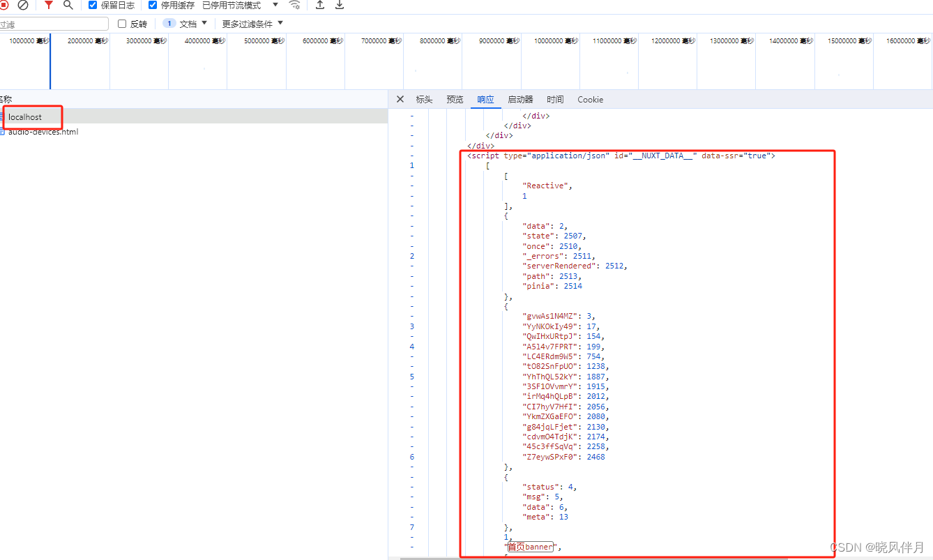Click timeline marker 8000000 毫秒
933x560 pixels.
(440, 41)
